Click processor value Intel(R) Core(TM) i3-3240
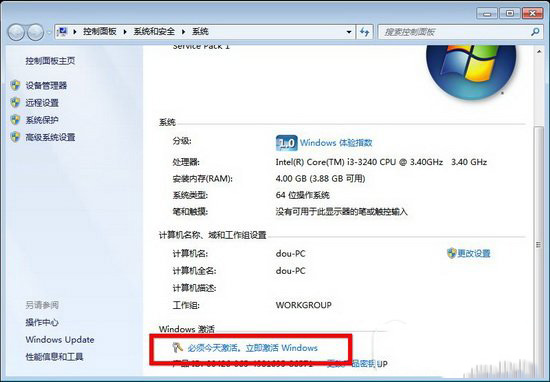Screen dimensions: 550x382 pyautogui.click(x=381, y=162)
